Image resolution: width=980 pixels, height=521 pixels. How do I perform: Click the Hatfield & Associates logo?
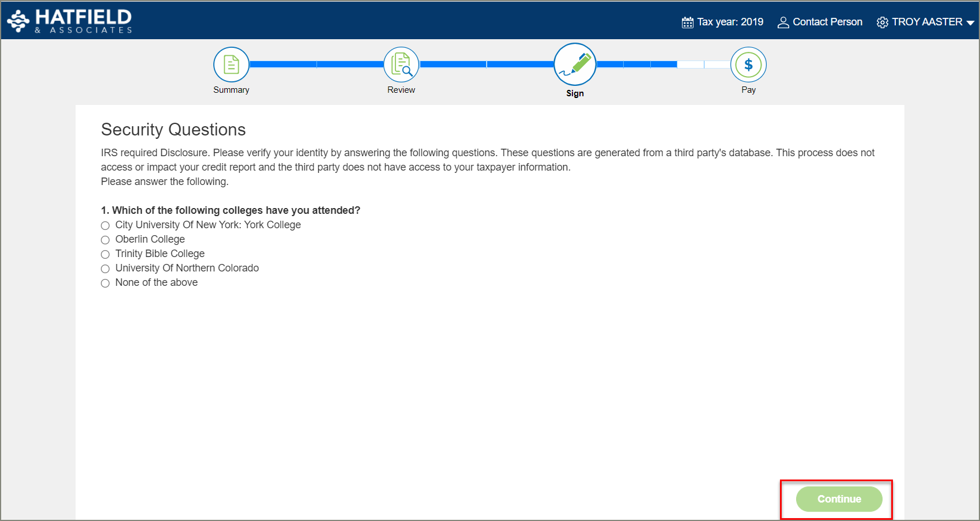point(70,21)
